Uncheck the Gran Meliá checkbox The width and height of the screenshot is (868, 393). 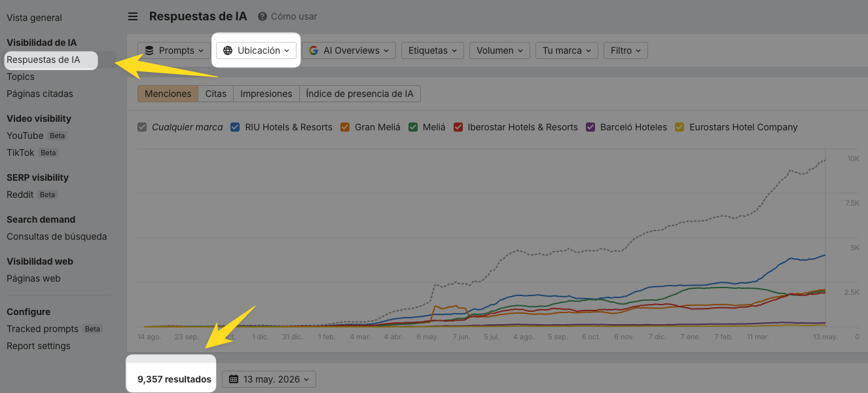pos(345,127)
